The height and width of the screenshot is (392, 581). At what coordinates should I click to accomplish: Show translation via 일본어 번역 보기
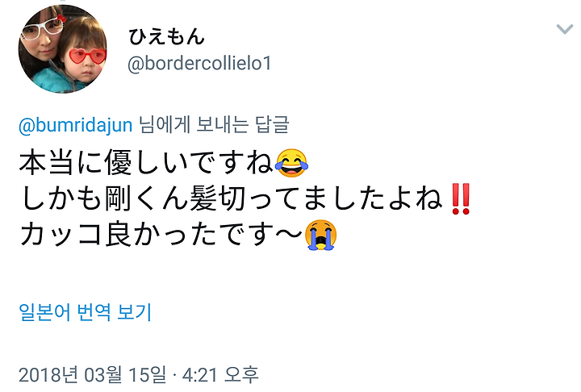tap(86, 312)
